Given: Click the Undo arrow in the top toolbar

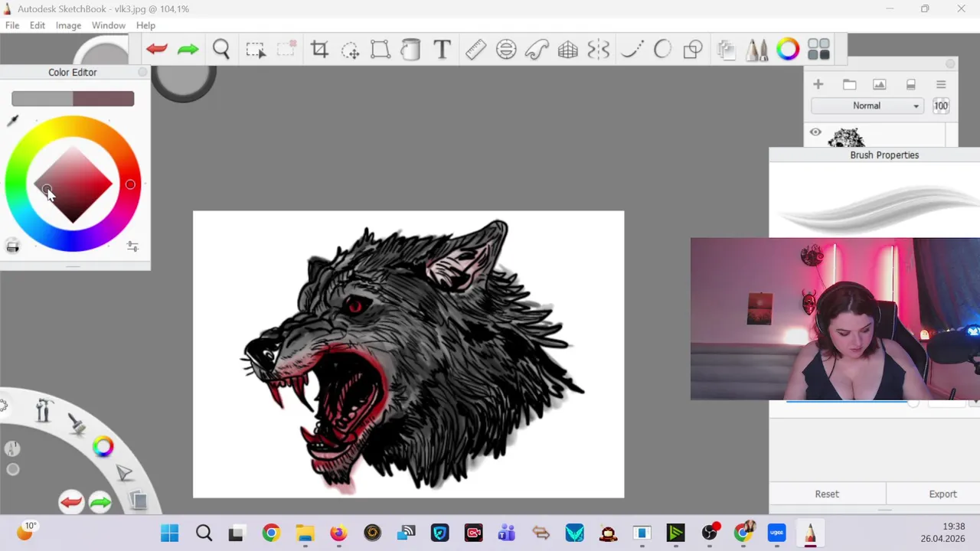Looking at the screenshot, I should 157,50.
